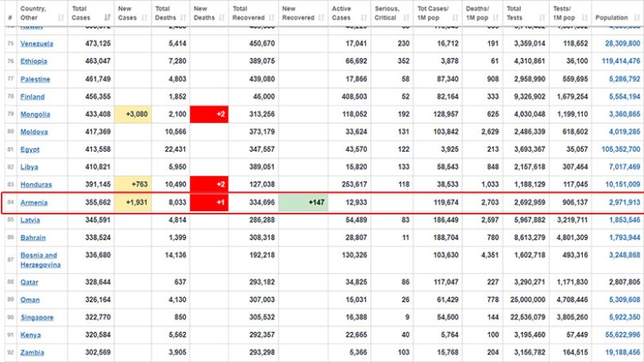Click Egypt's population link 105,352,700
The width and height of the screenshot is (644, 362).
pyautogui.click(x=621, y=149)
